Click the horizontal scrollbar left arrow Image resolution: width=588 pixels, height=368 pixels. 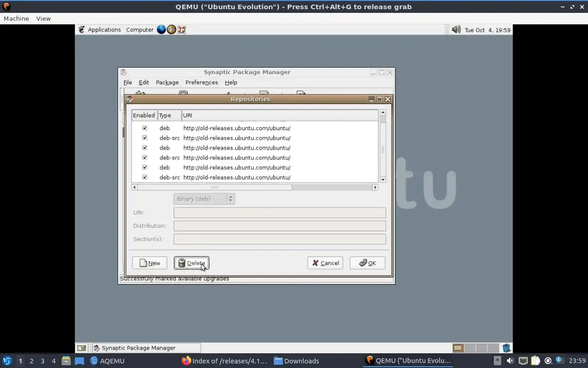(x=135, y=187)
